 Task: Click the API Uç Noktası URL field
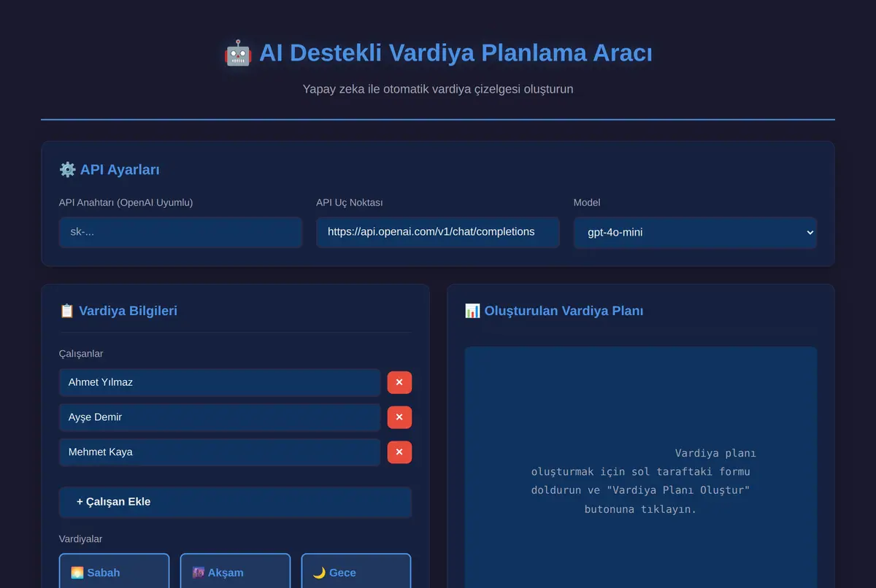coord(438,232)
